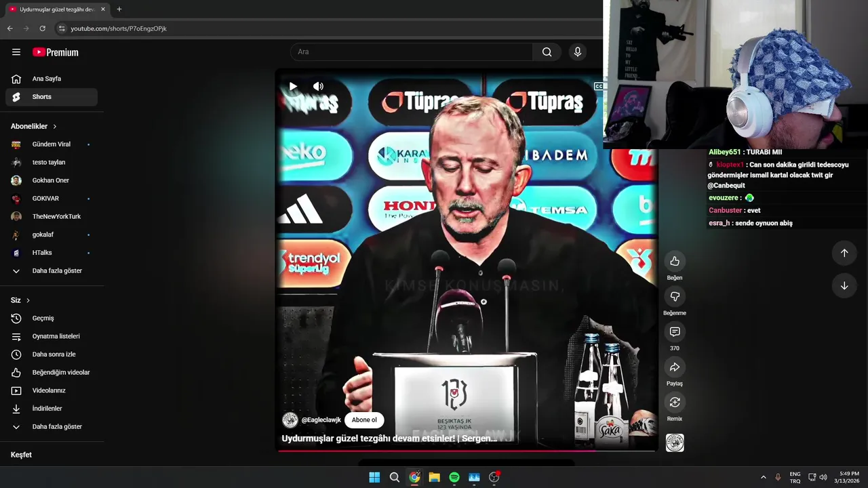Open Chrome from the taskbar
The image size is (868, 488).
click(x=414, y=477)
